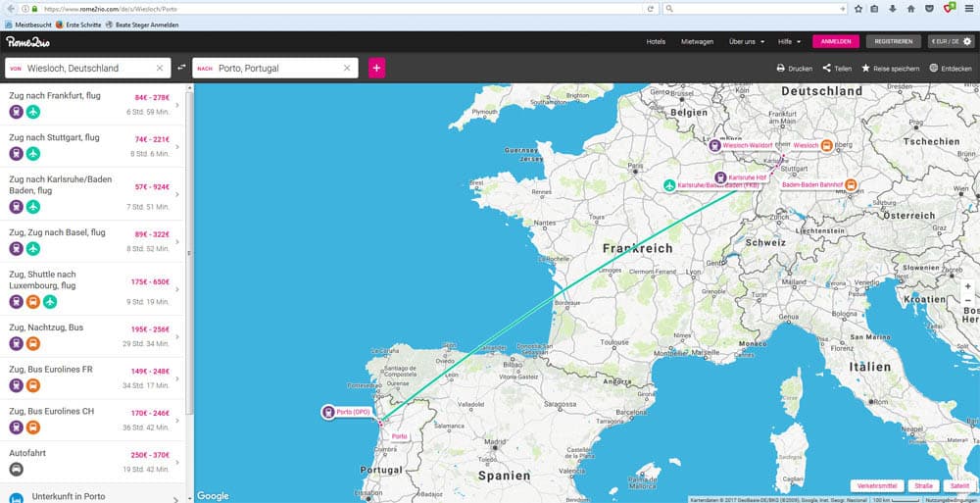Viewport: 980px width, 503px height.
Task: Zoom out on the map
Action: 968,302
